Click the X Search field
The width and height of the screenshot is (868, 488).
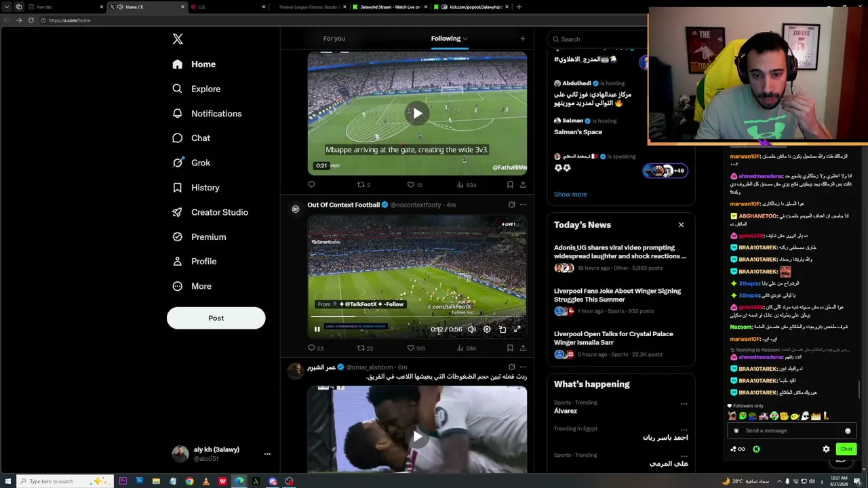597,39
